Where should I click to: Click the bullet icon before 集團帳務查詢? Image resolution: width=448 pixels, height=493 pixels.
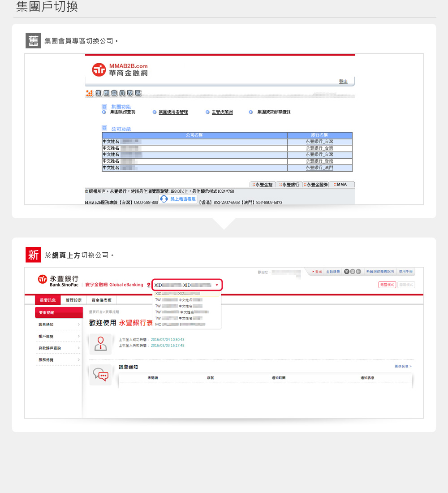coord(104,112)
